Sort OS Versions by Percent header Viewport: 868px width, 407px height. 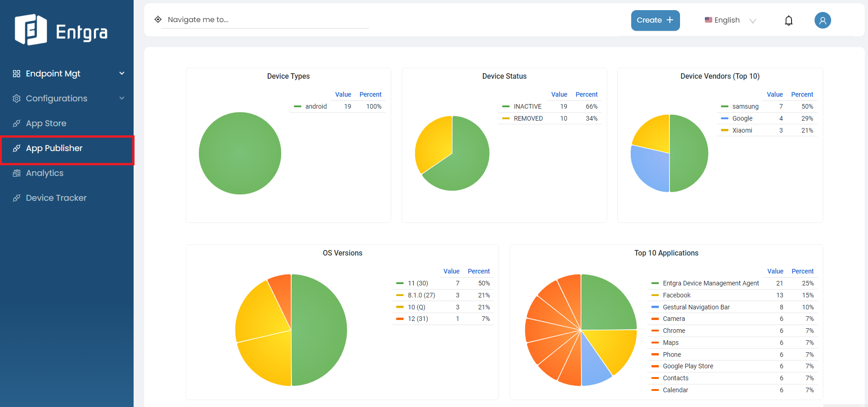tap(479, 271)
